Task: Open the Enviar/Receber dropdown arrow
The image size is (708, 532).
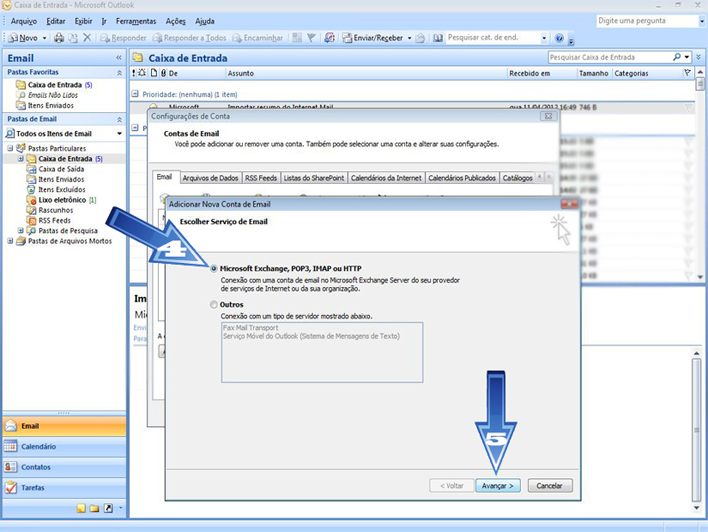Action: pyautogui.click(x=410, y=38)
